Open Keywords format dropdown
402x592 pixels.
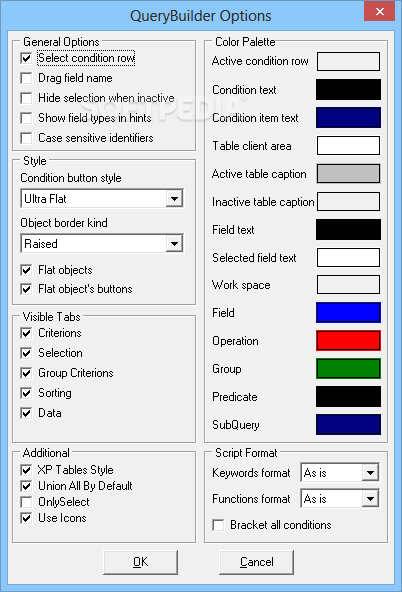tap(370, 473)
